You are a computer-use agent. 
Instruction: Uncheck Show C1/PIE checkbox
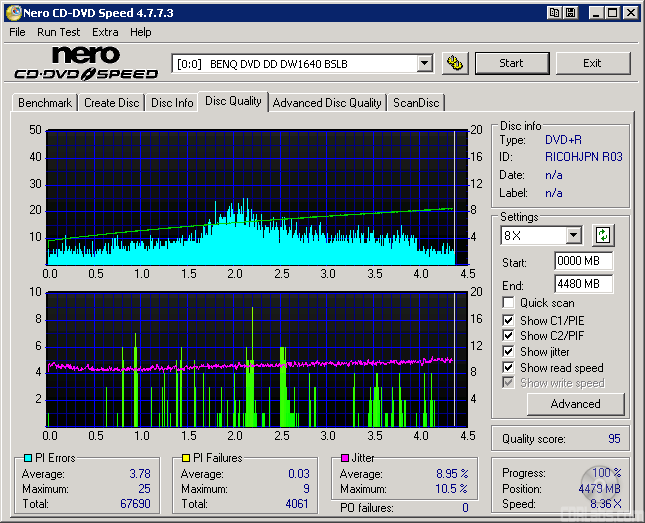tap(509, 320)
